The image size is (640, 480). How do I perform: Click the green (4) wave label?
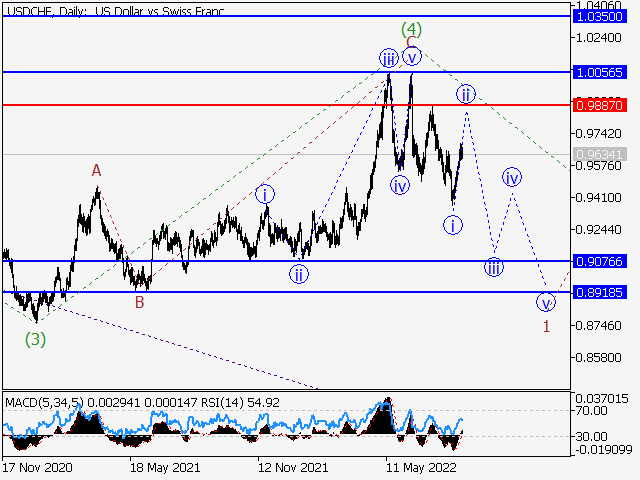[x=411, y=29]
